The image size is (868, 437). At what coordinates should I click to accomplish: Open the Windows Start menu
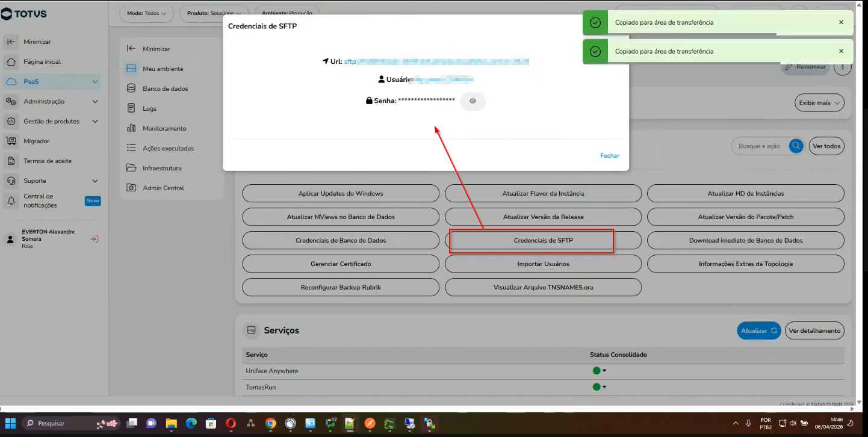click(x=10, y=423)
